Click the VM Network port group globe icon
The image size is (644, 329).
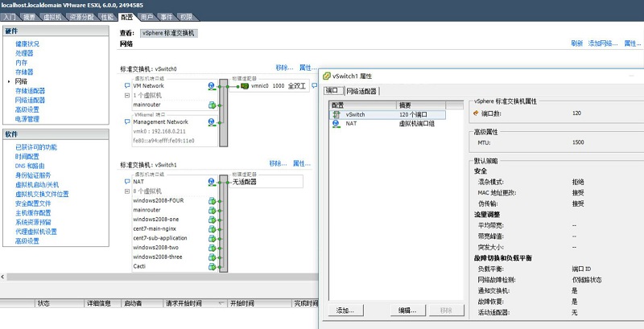(x=212, y=86)
